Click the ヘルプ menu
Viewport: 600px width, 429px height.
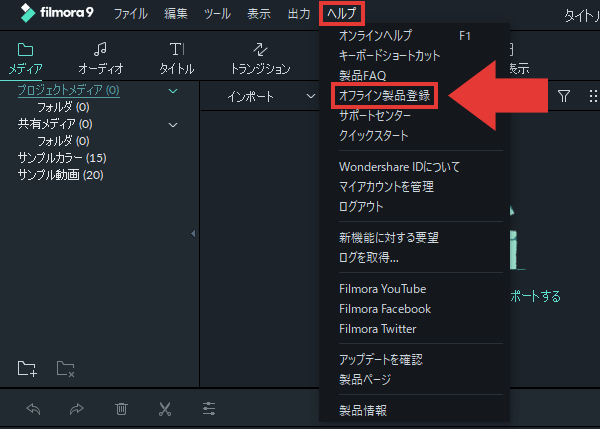tap(342, 14)
